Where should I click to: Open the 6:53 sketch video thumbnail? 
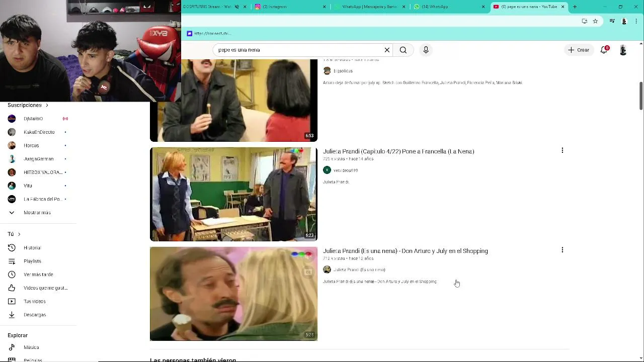(233, 101)
